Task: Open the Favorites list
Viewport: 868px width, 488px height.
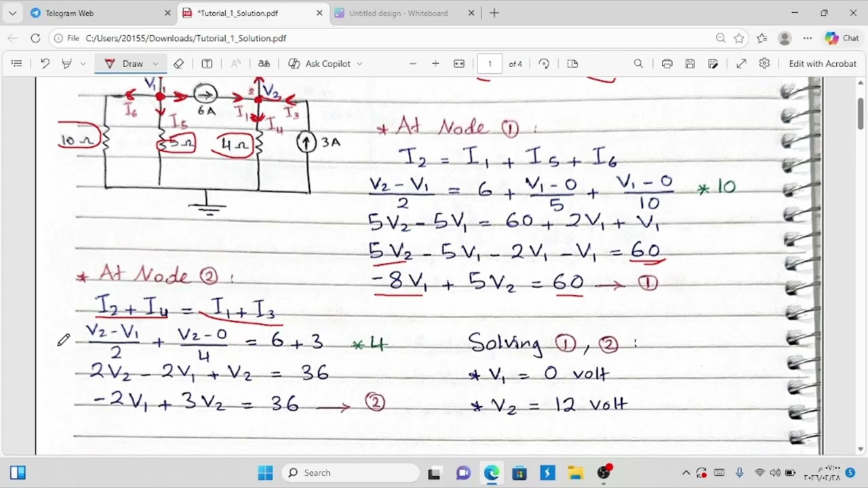Action: [x=762, y=39]
